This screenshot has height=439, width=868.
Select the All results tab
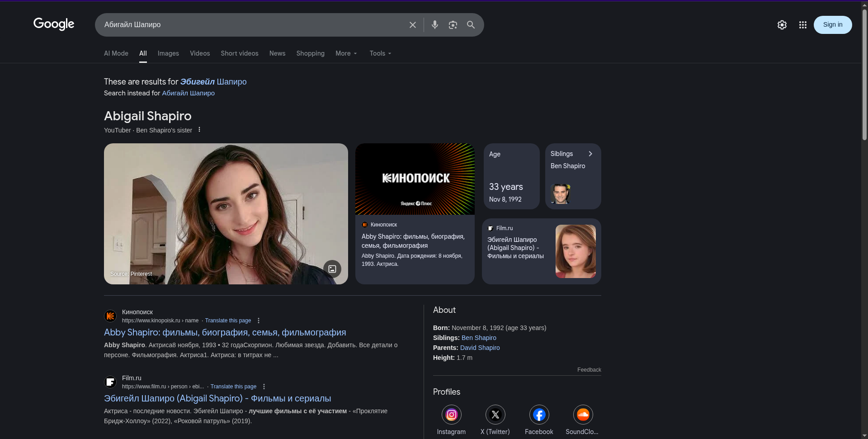[143, 53]
